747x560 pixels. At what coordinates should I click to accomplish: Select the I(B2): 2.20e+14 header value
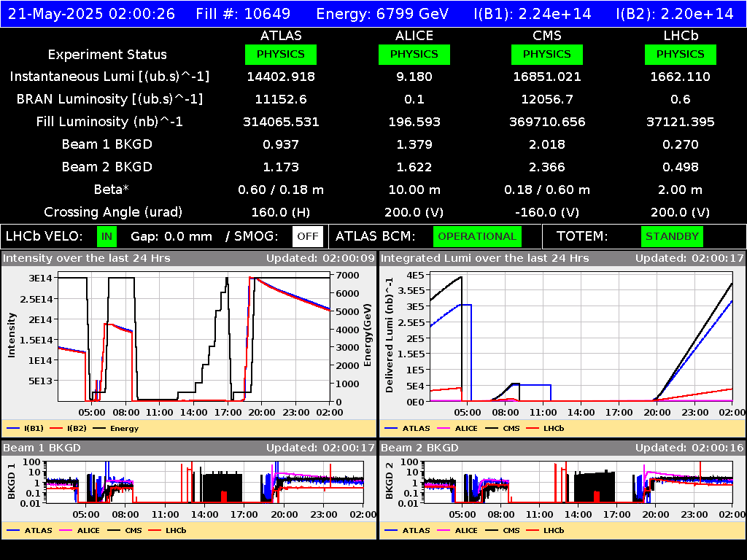[675, 14]
